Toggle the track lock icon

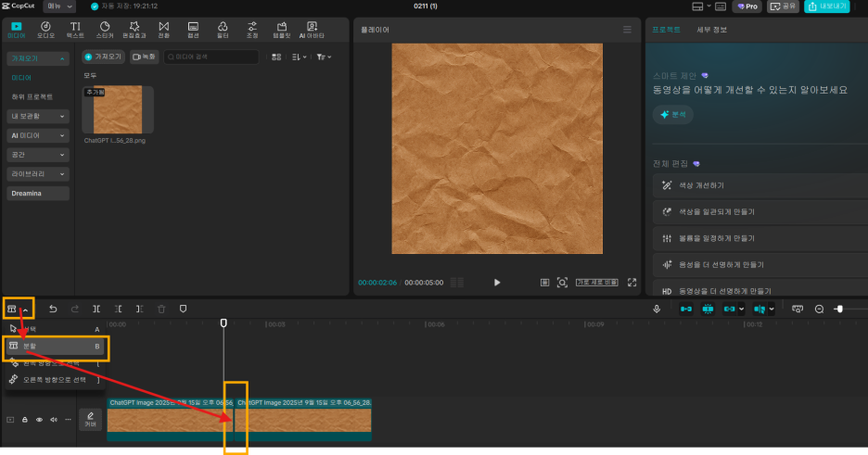click(x=25, y=420)
